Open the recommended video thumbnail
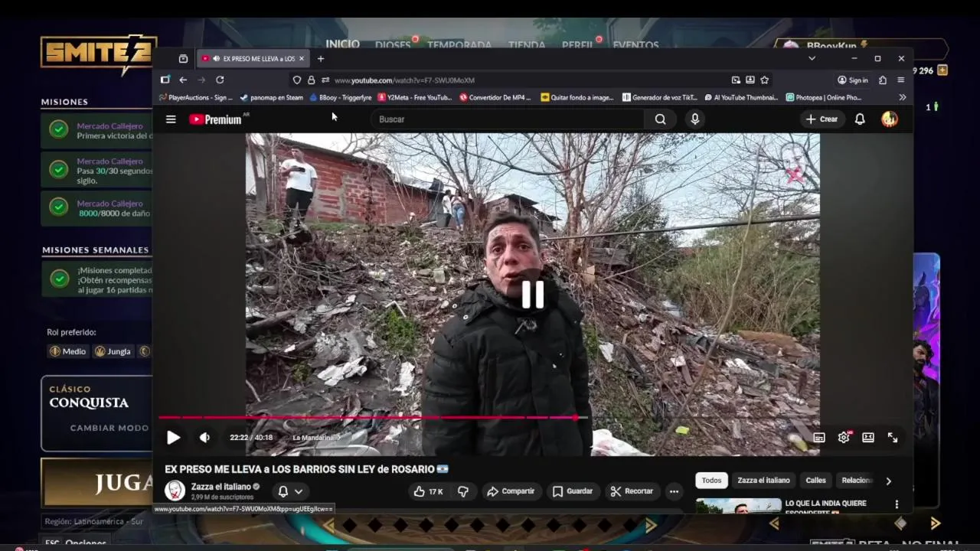The image size is (980, 551). (x=739, y=506)
